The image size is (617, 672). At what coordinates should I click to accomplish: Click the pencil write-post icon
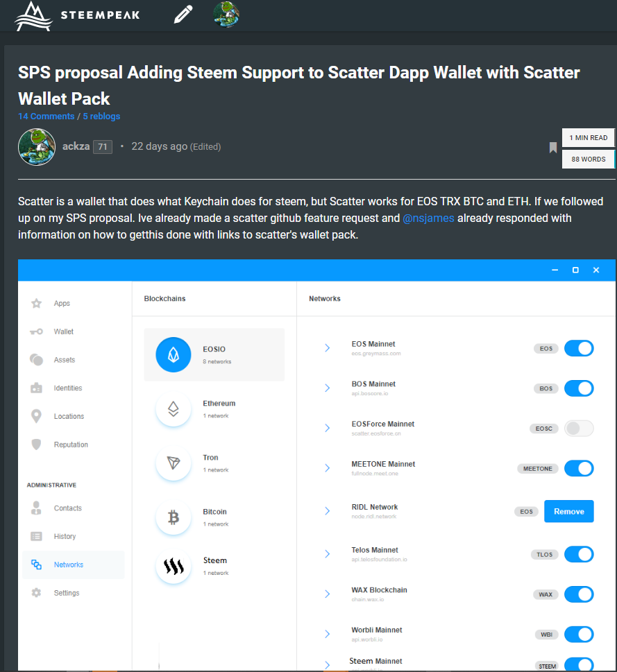point(183,15)
